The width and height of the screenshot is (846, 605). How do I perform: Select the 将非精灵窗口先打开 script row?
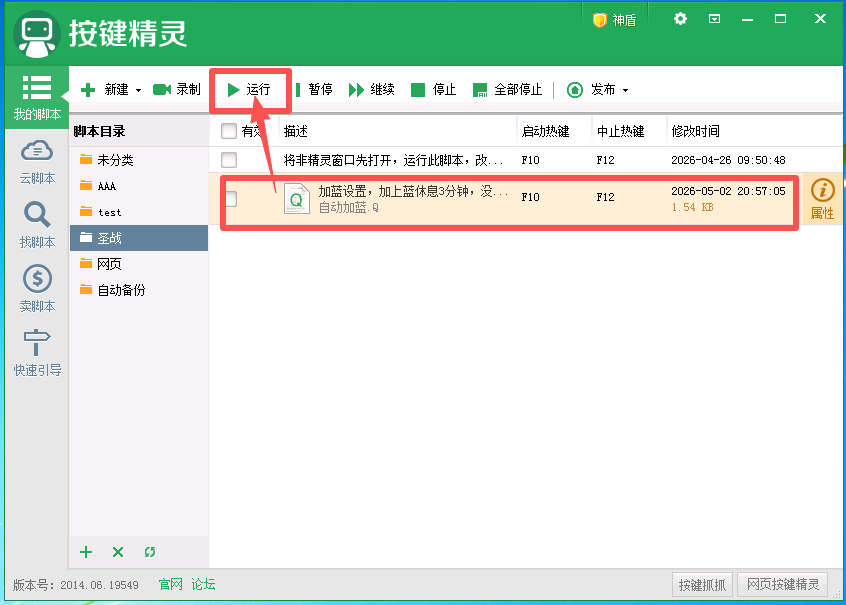[526, 160]
